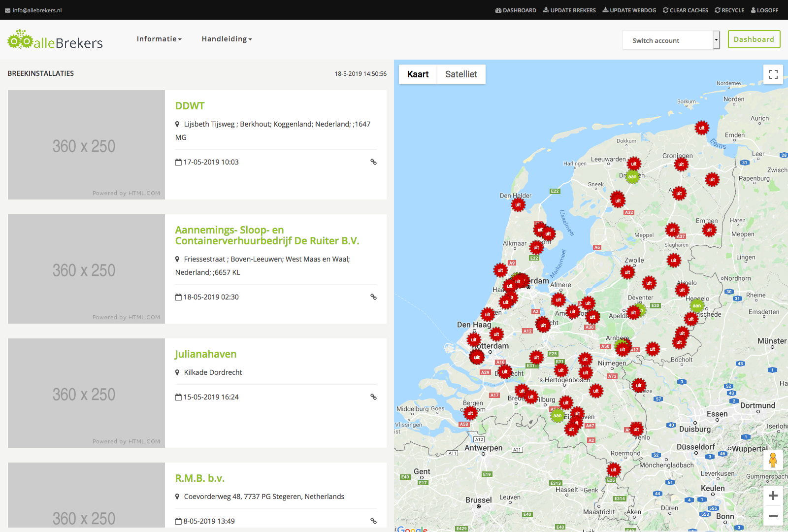Click green 'aan' marker near Drachten

632,176
